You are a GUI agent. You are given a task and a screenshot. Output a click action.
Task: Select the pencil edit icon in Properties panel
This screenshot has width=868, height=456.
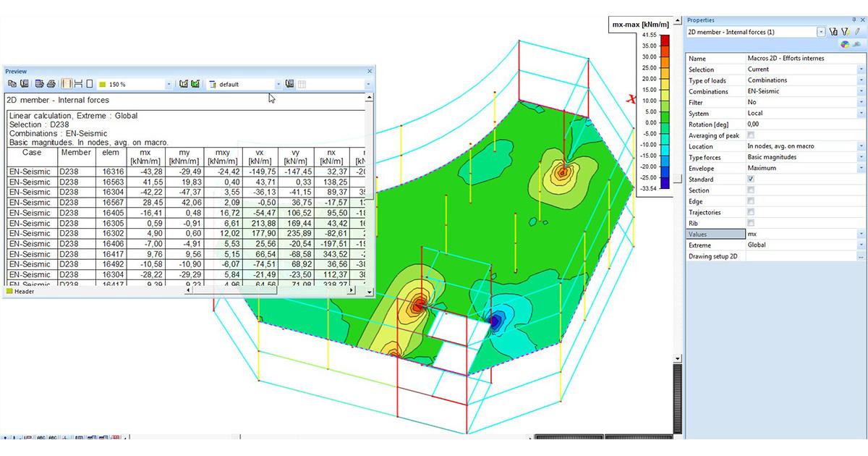click(x=857, y=31)
